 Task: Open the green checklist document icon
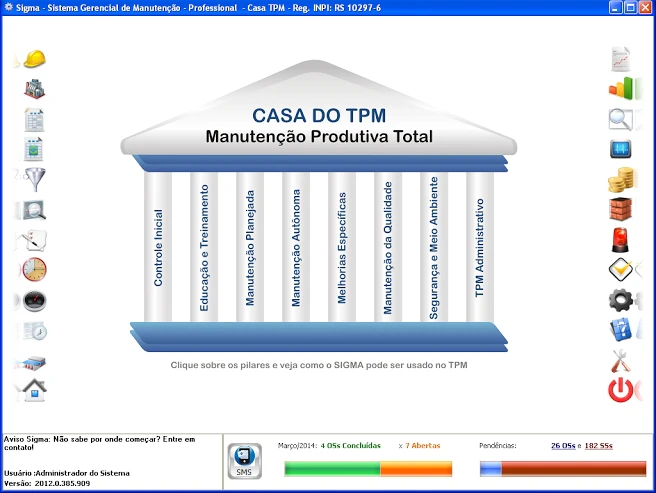33,149
